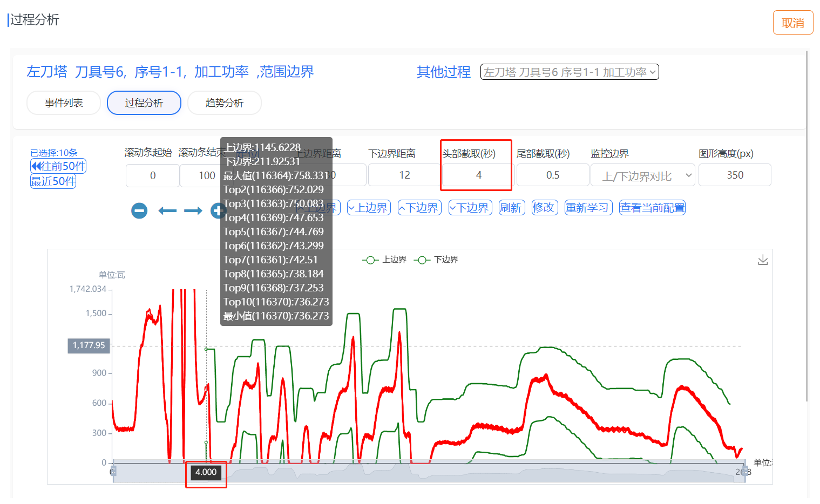820x504 pixels.
Task: Click 重新学习 button
Action: [588, 208]
